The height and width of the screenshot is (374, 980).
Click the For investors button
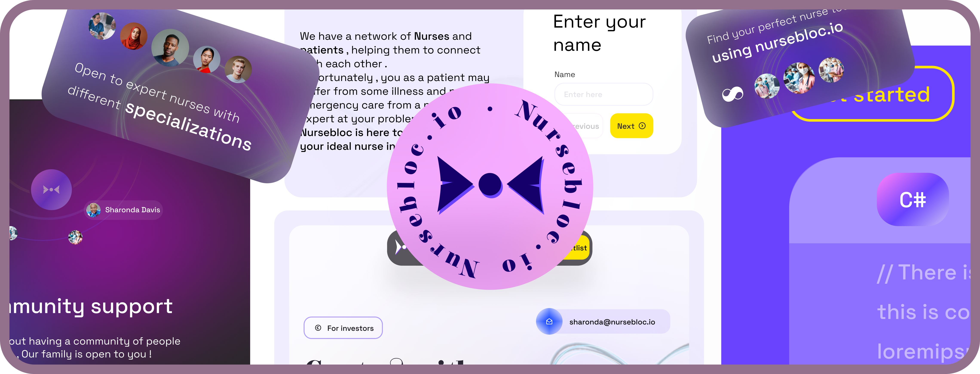click(343, 328)
